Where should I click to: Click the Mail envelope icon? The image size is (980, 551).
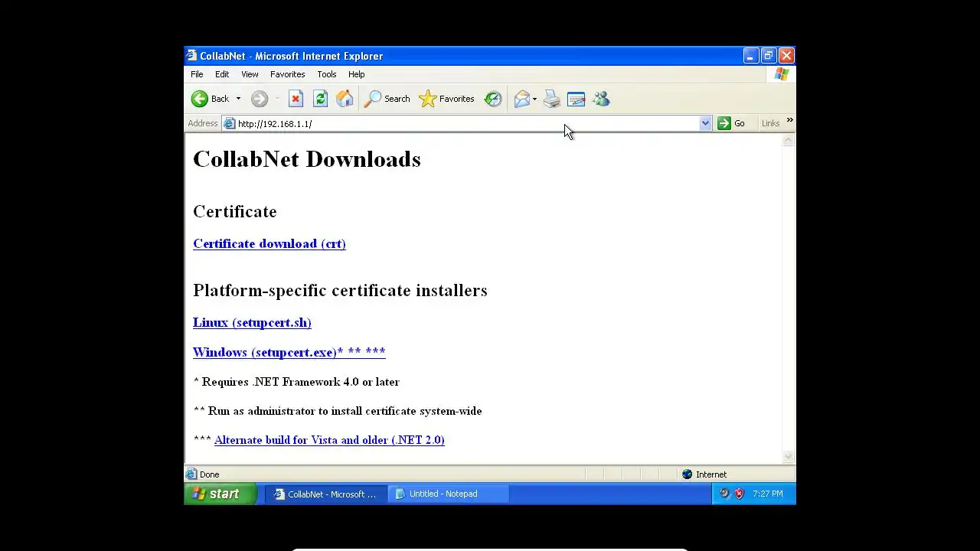pos(522,99)
